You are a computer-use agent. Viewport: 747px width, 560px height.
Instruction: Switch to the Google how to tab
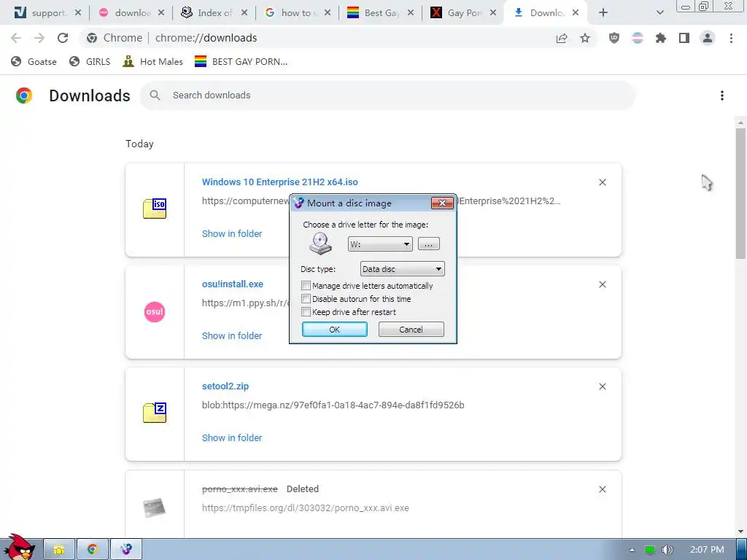(x=291, y=13)
